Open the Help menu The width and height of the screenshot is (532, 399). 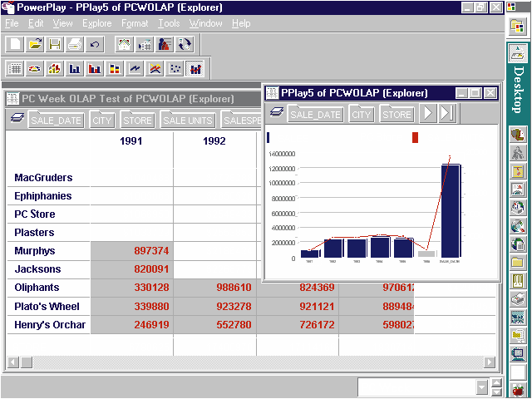[x=241, y=23]
